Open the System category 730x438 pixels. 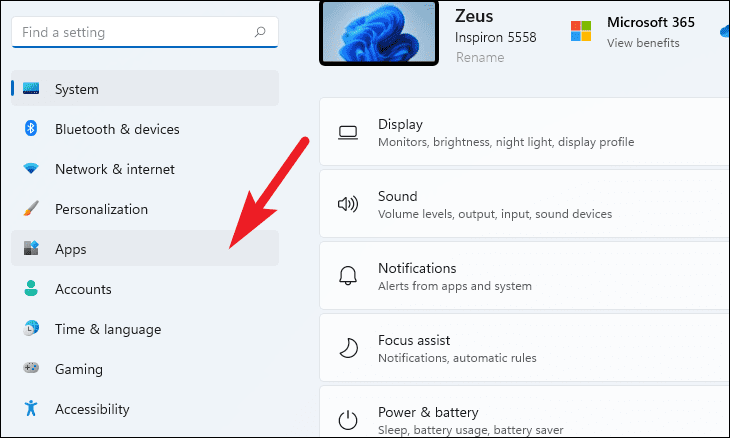coord(145,88)
